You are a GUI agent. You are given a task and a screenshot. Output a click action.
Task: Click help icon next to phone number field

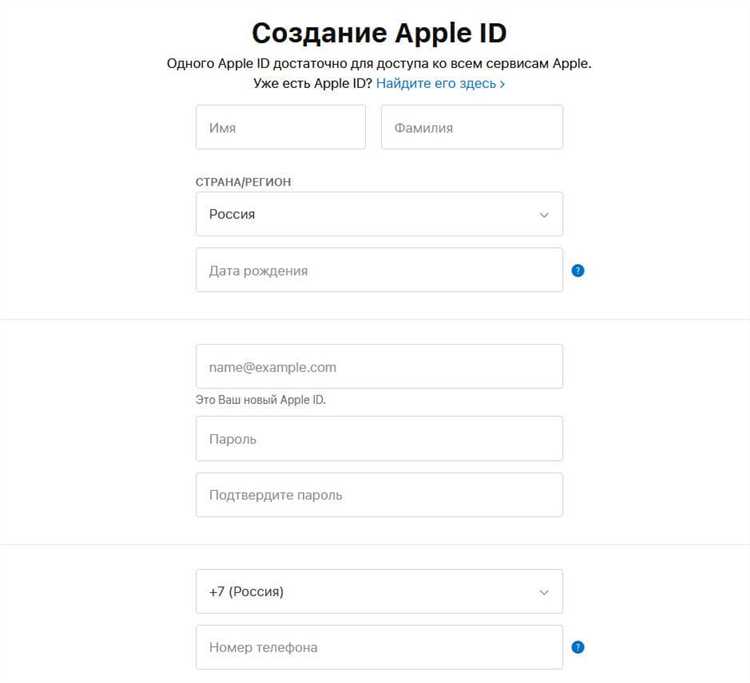[578, 647]
